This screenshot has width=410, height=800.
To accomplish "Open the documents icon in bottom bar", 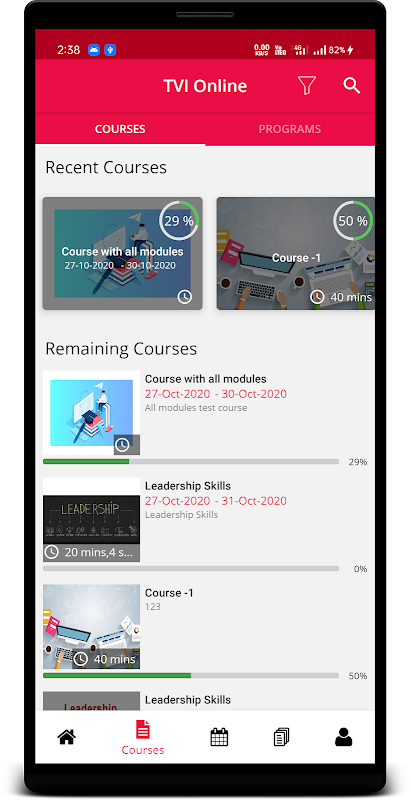I will (281, 737).
